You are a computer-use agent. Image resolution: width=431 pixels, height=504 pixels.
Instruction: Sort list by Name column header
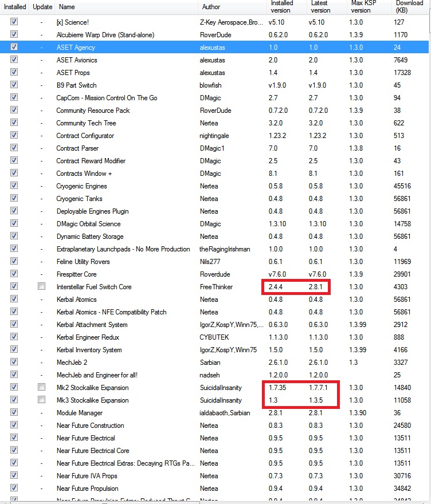[126, 7]
